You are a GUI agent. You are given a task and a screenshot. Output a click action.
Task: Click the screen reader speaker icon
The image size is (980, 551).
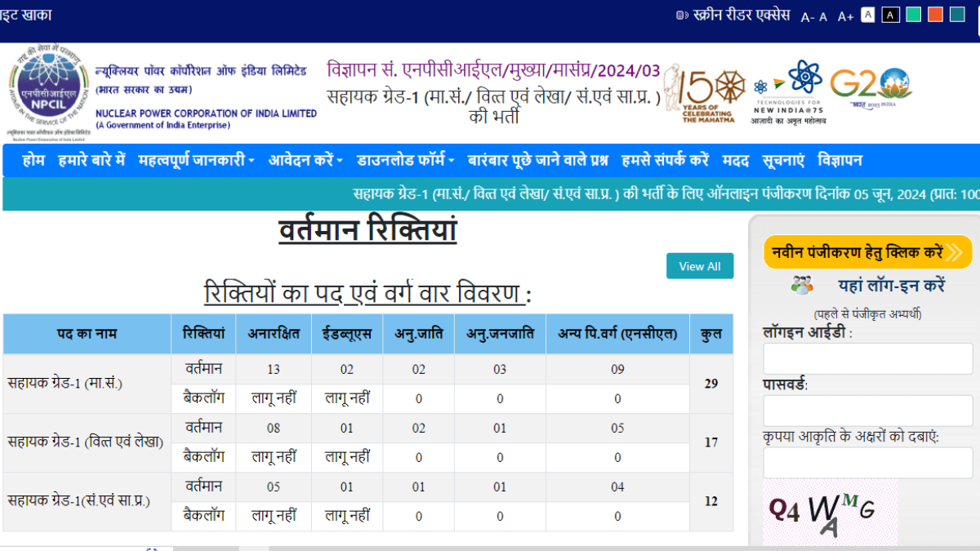click(x=682, y=15)
